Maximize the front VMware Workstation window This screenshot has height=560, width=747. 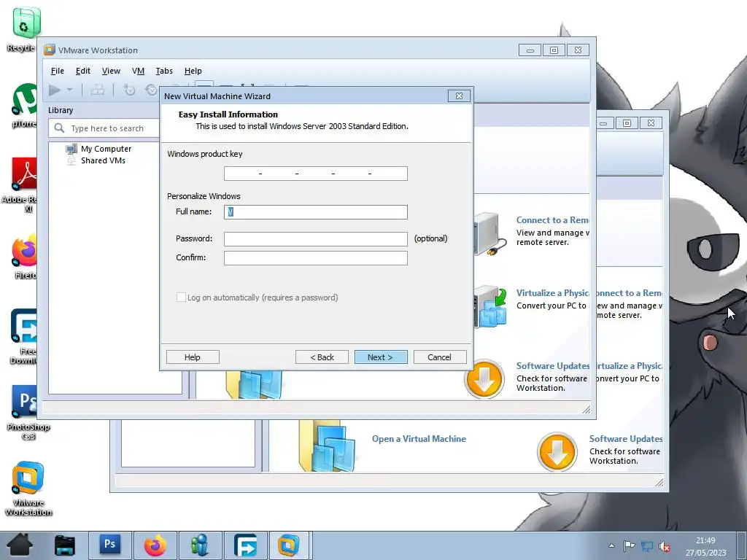tap(554, 50)
